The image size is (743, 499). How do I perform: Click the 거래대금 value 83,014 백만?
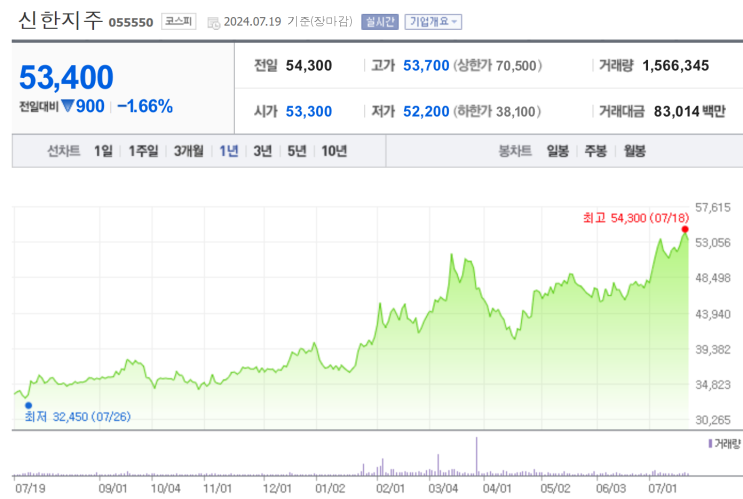point(689,111)
